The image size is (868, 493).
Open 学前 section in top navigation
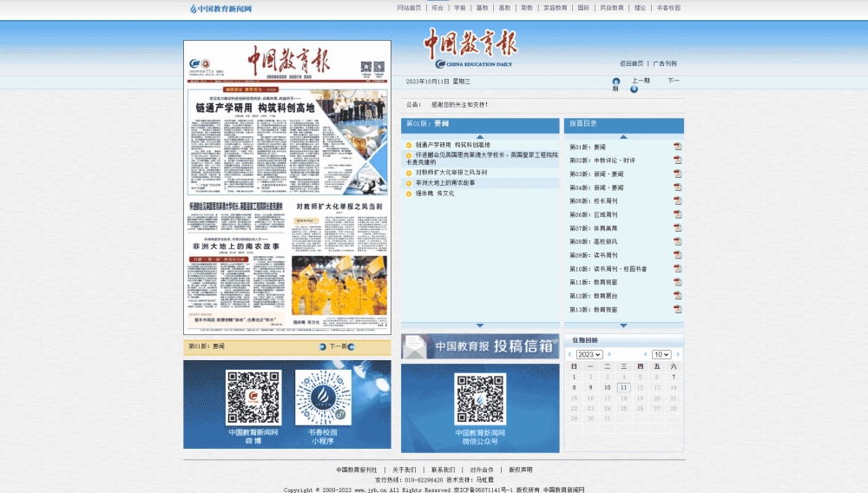459,8
